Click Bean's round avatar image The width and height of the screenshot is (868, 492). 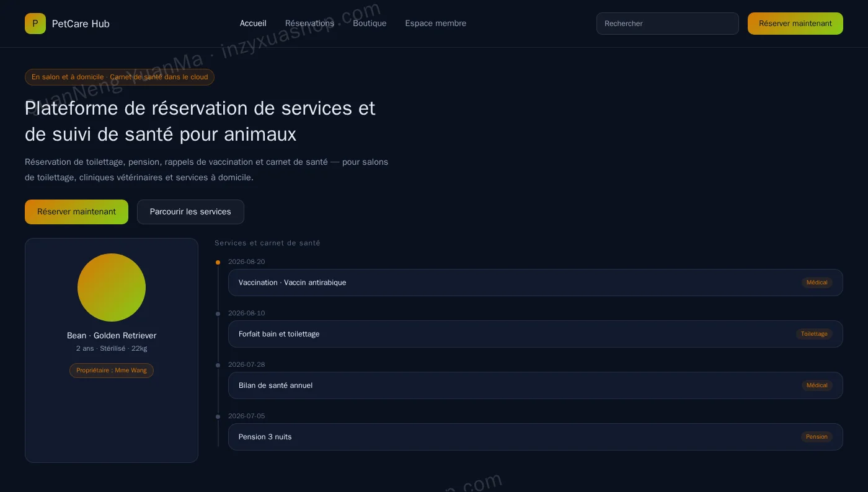coord(112,288)
